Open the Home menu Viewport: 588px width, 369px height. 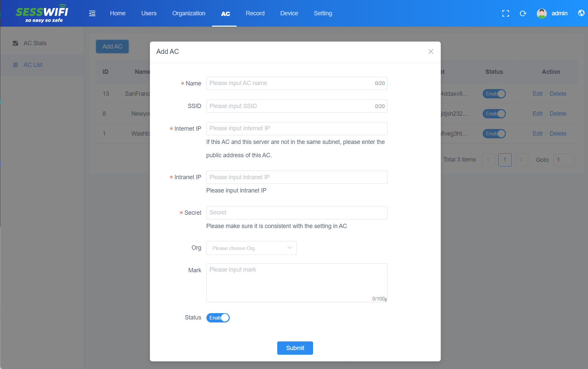tap(118, 13)
